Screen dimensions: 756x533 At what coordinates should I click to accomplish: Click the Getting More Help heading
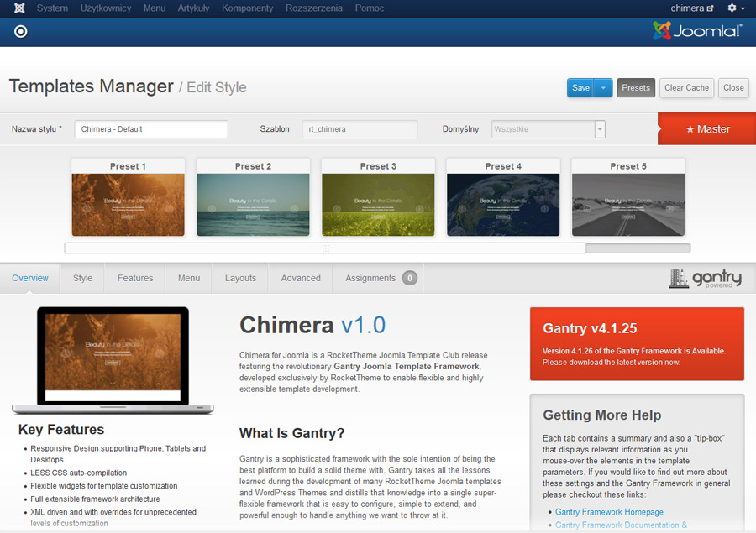pos(601,415)
